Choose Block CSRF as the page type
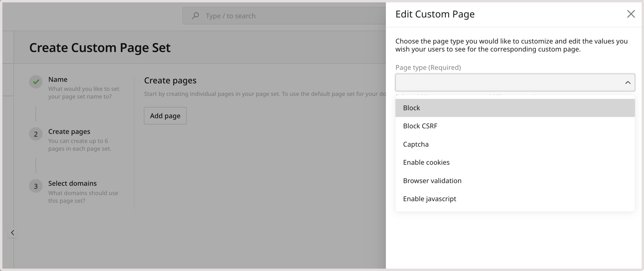The width and height of the screenshot is (644, 271). (420, 126)
